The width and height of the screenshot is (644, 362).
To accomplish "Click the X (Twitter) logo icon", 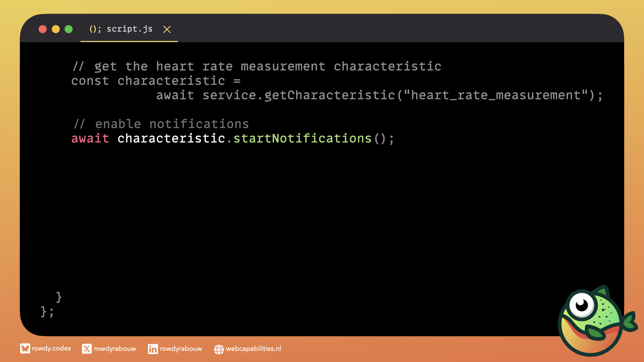I will point(87,349).
